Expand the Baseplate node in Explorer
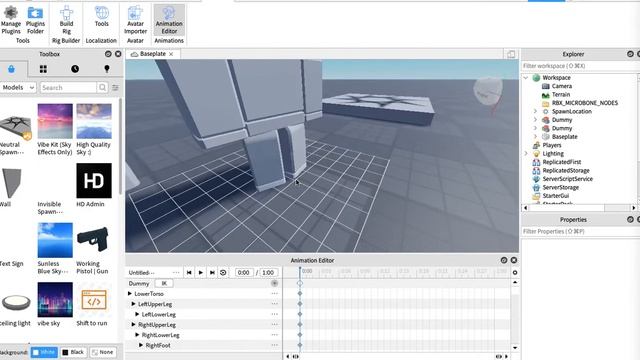640x360 pixels. coord(535,137)
